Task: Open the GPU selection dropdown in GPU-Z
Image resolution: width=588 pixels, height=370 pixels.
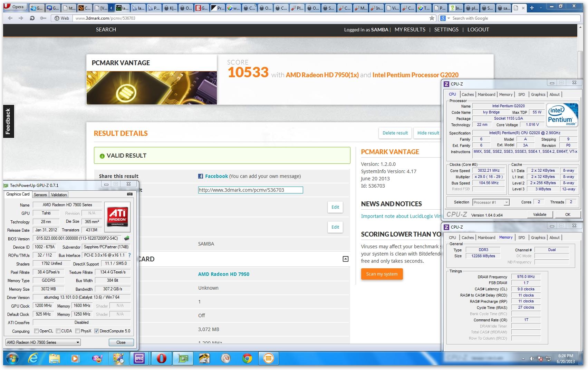Action: [x=43, y=342]
